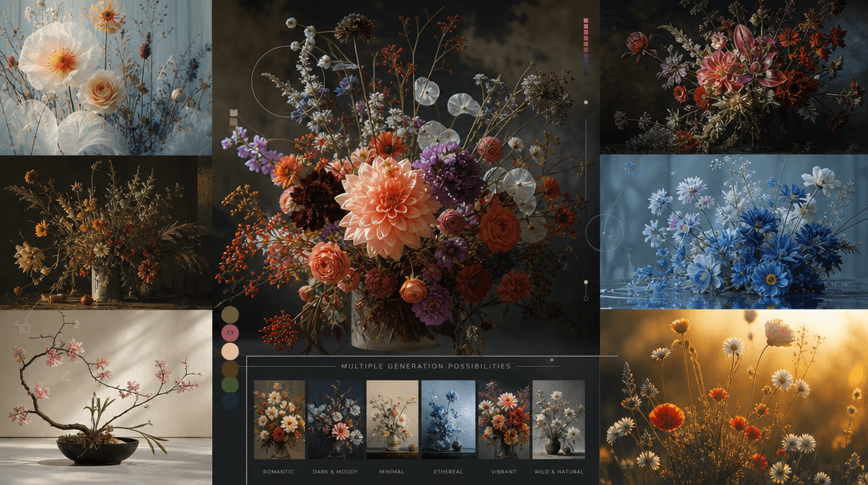Pick the pink rose color swatch
868x485 pixels.
coord(231,333)
